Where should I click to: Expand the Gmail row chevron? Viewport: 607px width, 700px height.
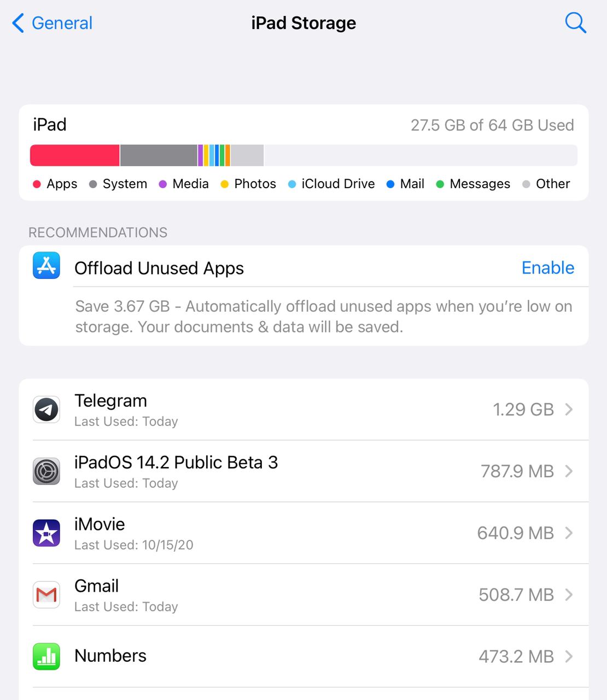tap(569, 595)
